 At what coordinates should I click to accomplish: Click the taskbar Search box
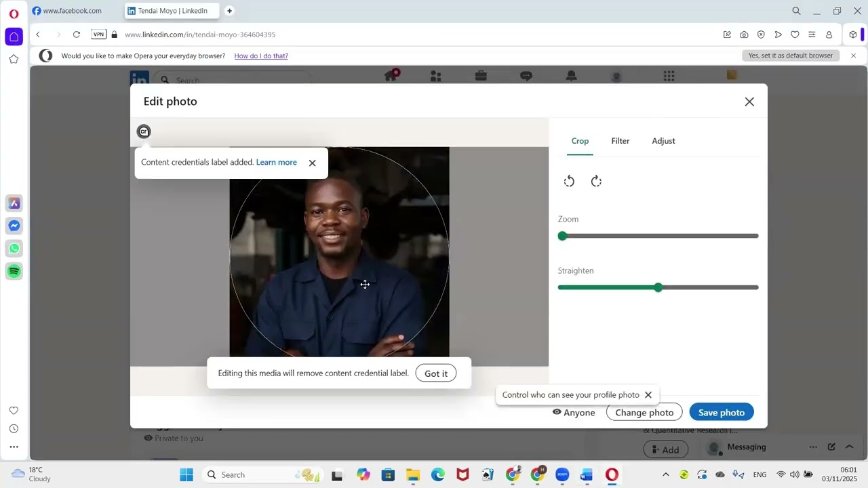coord(263,474)
